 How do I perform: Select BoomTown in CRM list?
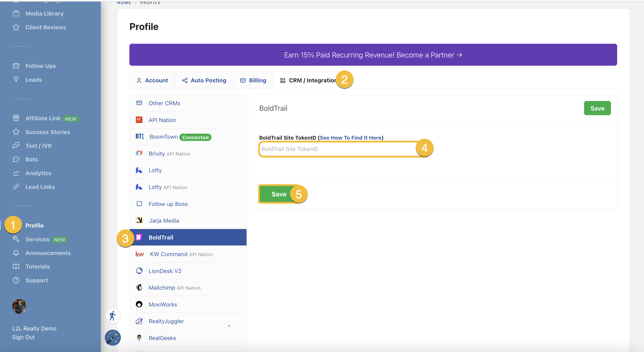(x=164, y=137)
